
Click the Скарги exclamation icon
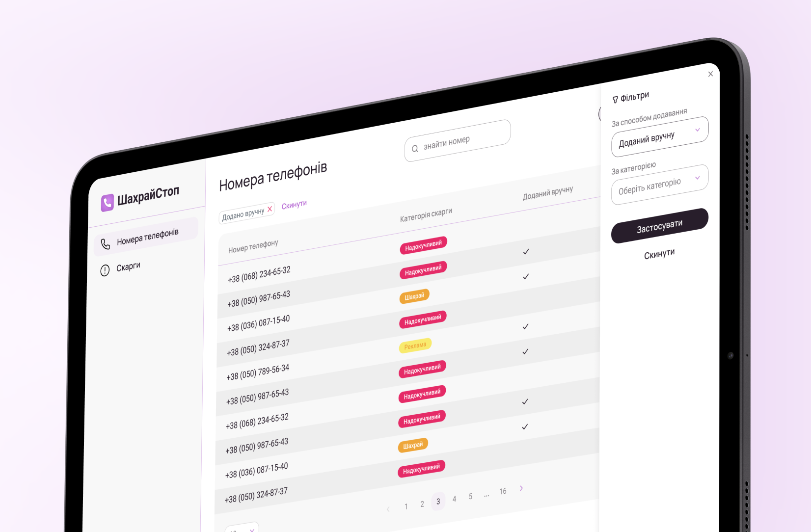[x=105, y=270]
